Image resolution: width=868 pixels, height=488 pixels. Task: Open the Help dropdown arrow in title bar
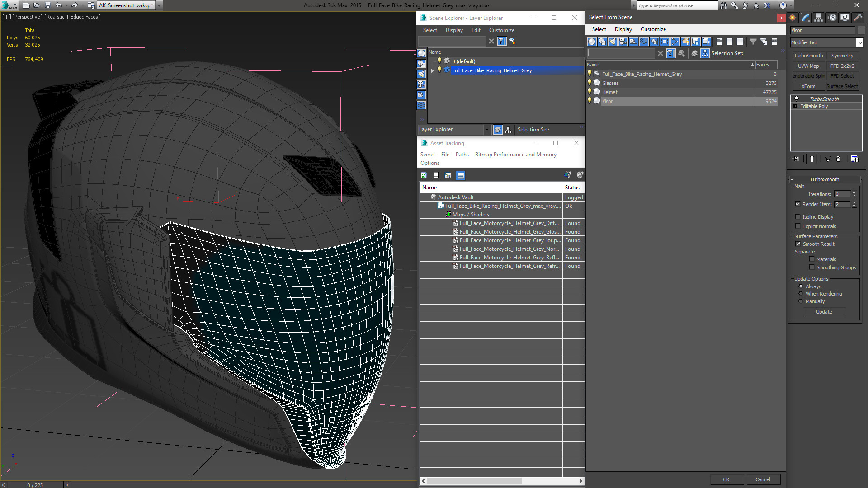791,5
